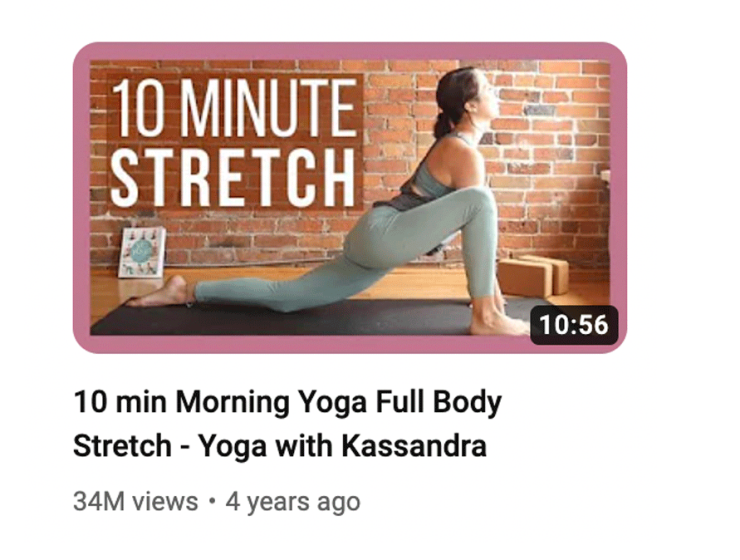The width and height of the screenshot is (740, 560).
Task: Click the bullet separator between views and date
Action: (212, 501)
